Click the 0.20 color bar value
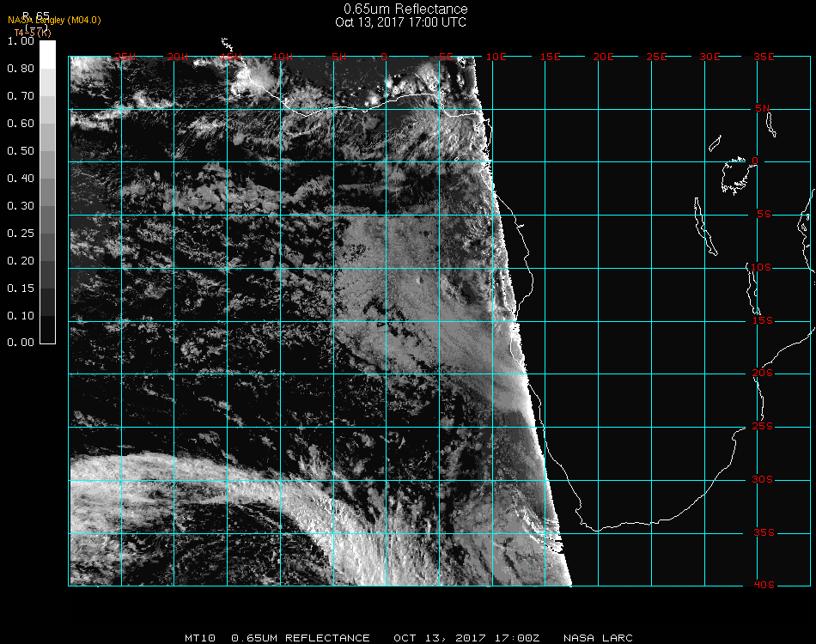Screen dimensions: 816x644 [21, 261]
